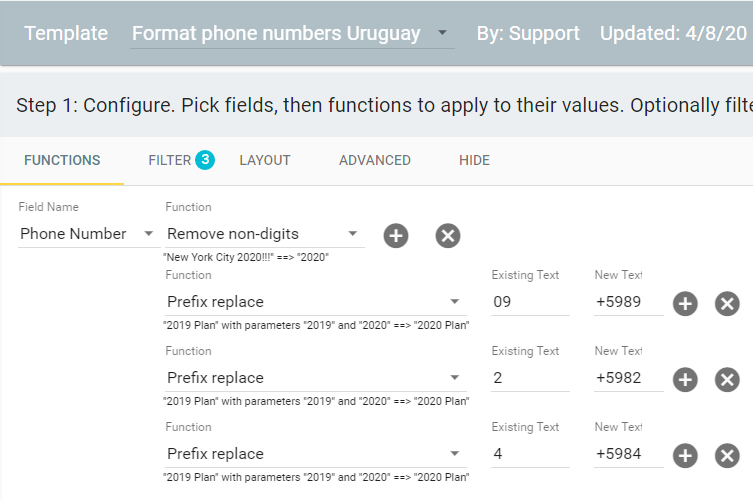Delete the 09 Prefix replace row
753x500 pixels.
click(x=727, y=303)
